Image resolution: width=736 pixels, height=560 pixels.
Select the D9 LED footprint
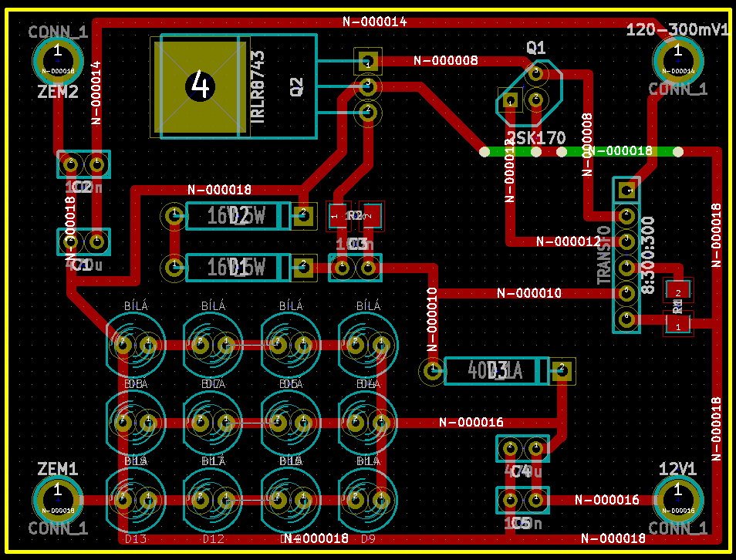tap(368, 498)
